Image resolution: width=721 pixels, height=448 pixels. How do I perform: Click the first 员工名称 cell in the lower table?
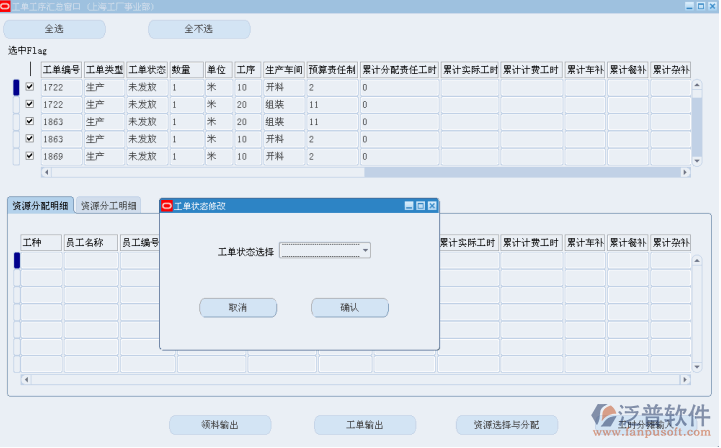coord(91,260)
